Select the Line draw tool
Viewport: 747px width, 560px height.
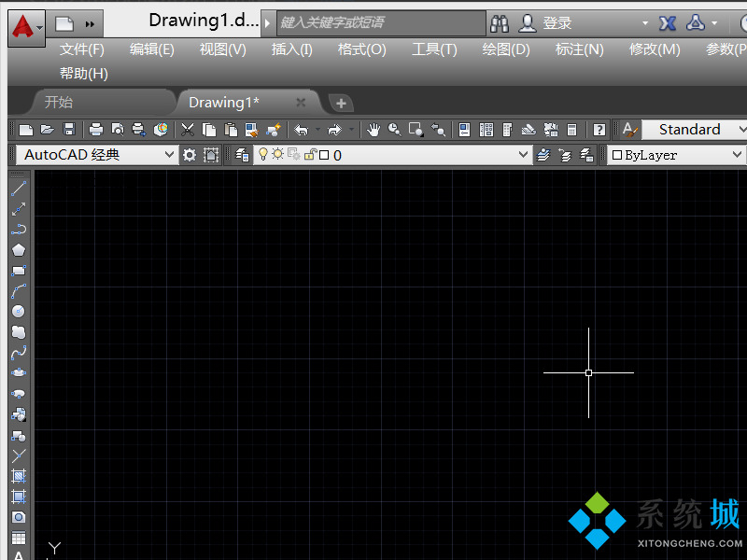18,189
